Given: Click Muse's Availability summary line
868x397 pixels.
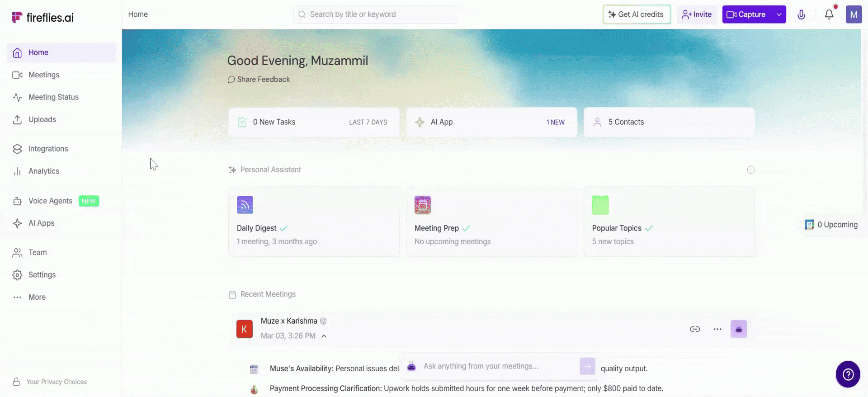Looking at the screenshot, I should [335, 369].
